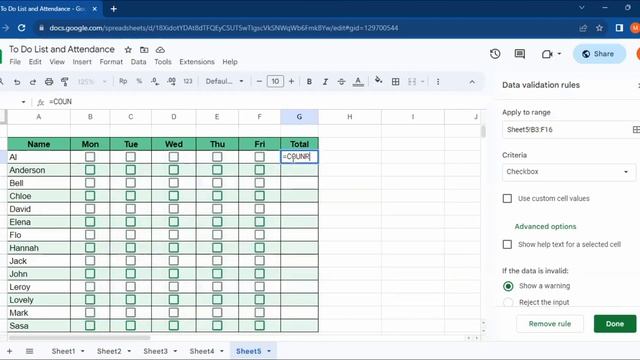The image size is (640, 360).
Task: Open more toolbar options (three dots)
Action: coord(438,82)
